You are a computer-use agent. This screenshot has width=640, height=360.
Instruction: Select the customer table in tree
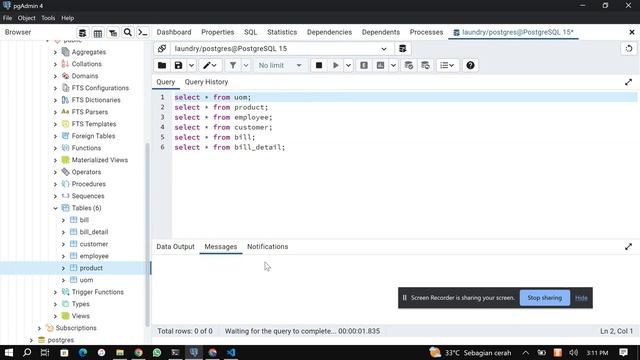94,244
